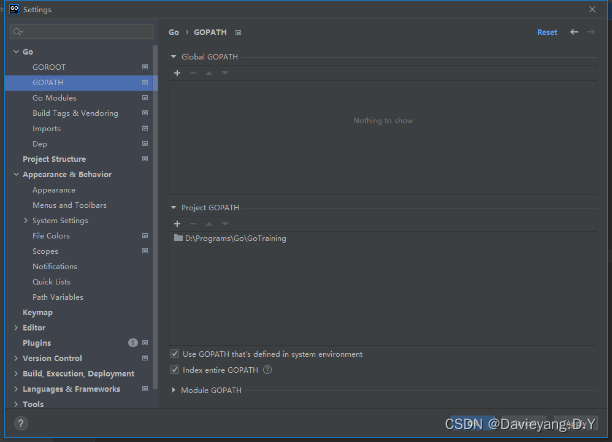Close the Settings dialog
The image size is (612, 442).
592,9
